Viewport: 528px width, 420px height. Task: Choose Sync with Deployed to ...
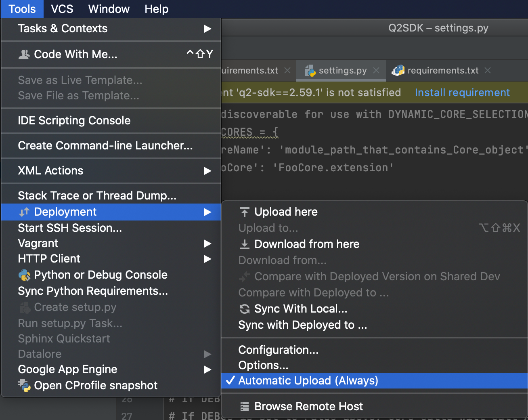tap(375, 325)
